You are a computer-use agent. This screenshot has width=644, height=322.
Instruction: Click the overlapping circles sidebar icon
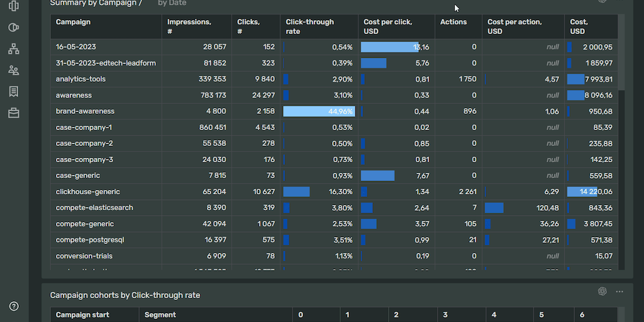(x=14, y=28)
